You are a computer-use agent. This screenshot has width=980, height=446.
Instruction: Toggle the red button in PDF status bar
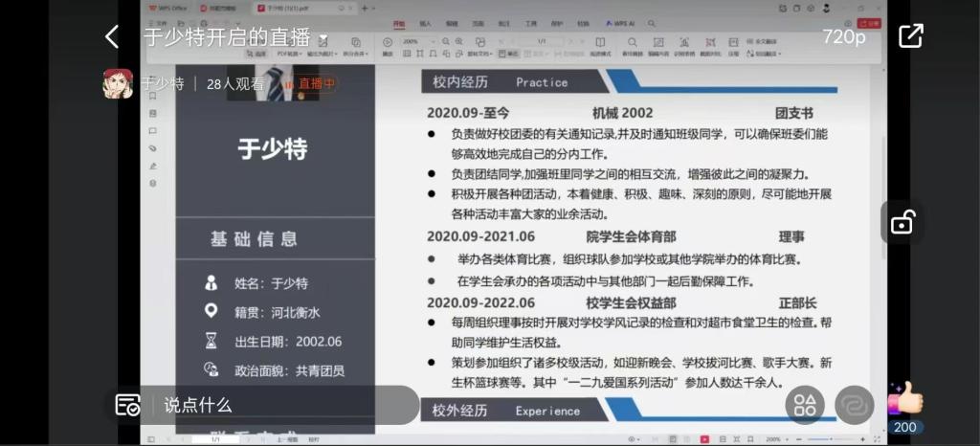(x=704, y=439)
